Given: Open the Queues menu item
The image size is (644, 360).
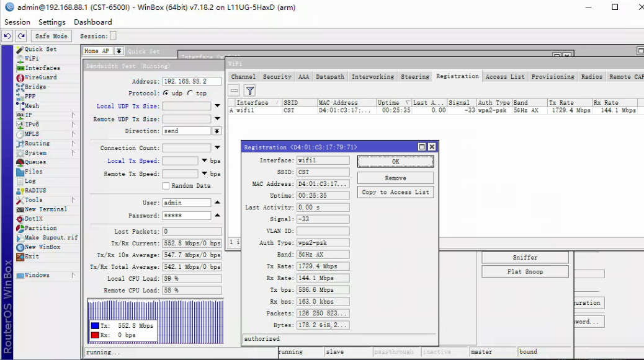Looking at the screenshot, I should [35, 162].
